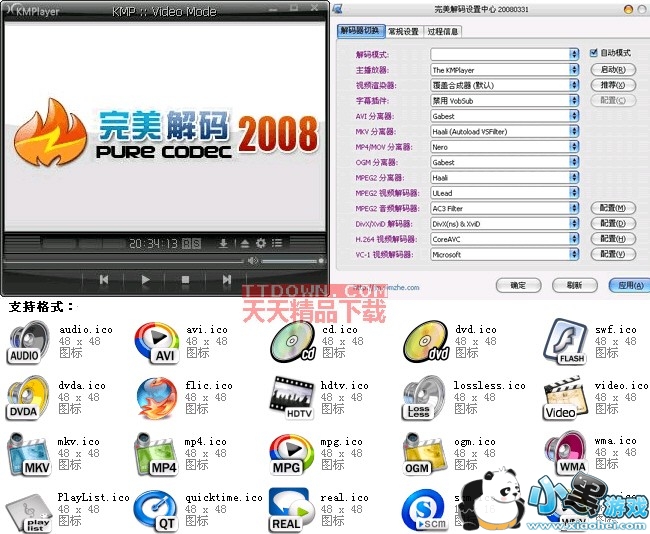Open the MKV 分离器 Haali dropdown
Screen dimensions: 650x534
[x=504, y=131]
